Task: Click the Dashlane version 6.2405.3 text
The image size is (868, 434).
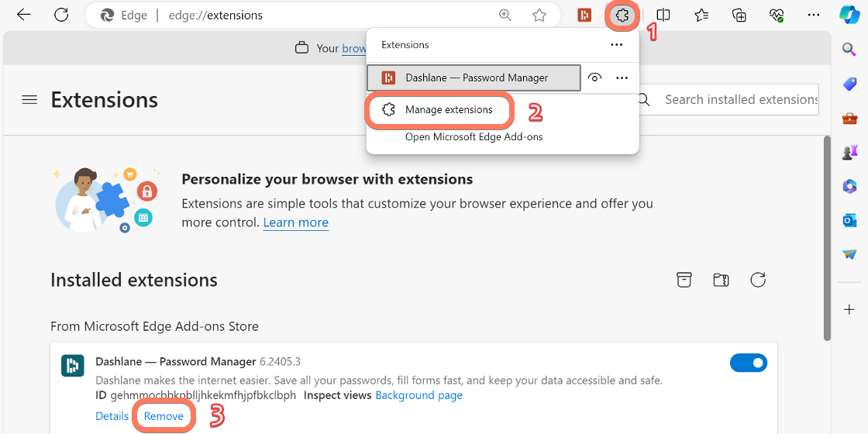Action: [280, 362]
